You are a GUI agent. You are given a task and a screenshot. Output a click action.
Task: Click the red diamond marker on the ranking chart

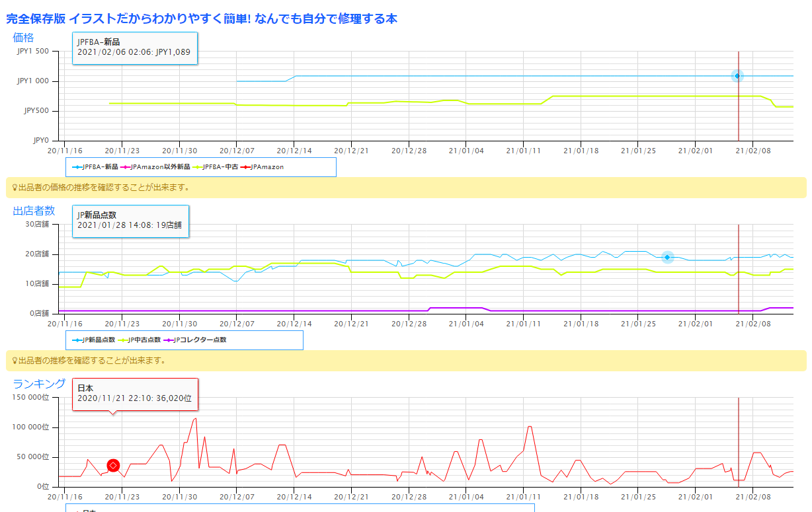pos(113,466)
